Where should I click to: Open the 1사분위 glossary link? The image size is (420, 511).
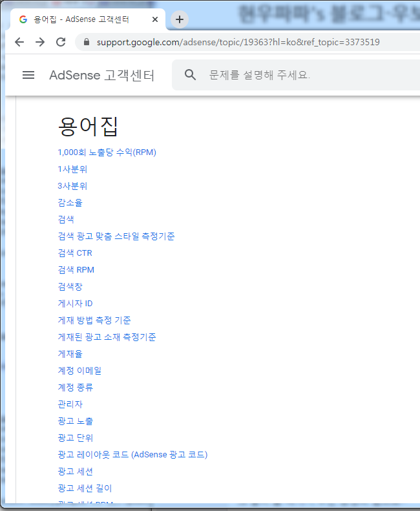(x=72, y=169)
